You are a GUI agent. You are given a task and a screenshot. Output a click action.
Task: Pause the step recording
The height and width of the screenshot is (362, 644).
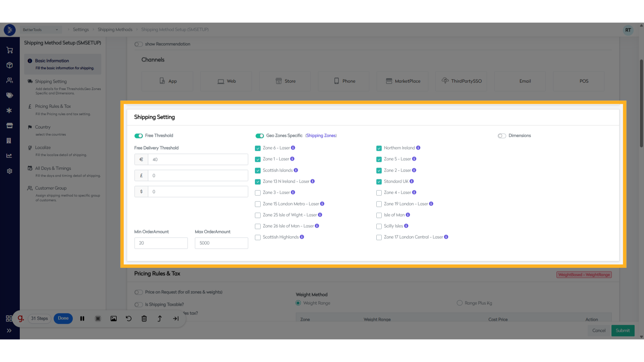[x=82, y=318]
